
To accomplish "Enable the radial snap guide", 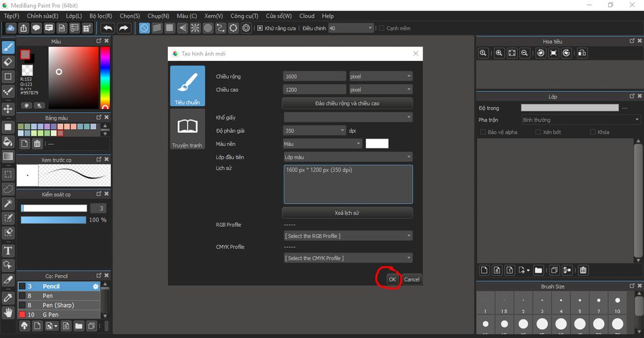I will point(195,28).
